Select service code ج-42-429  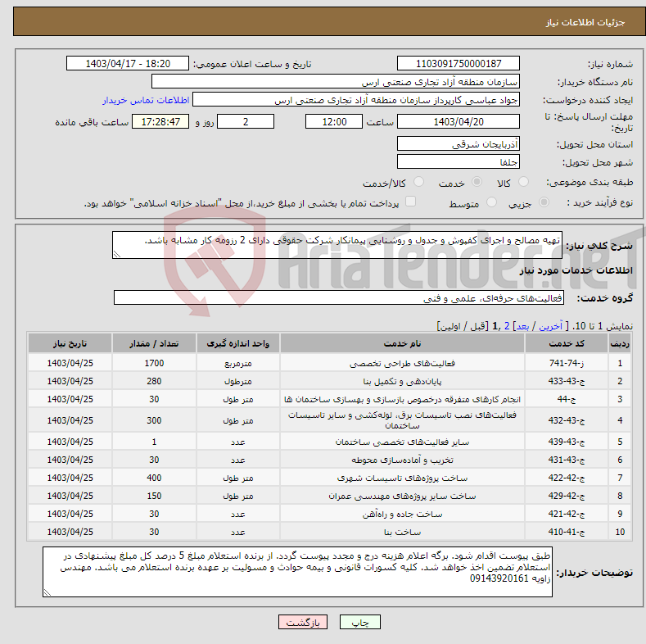(567, 496)
